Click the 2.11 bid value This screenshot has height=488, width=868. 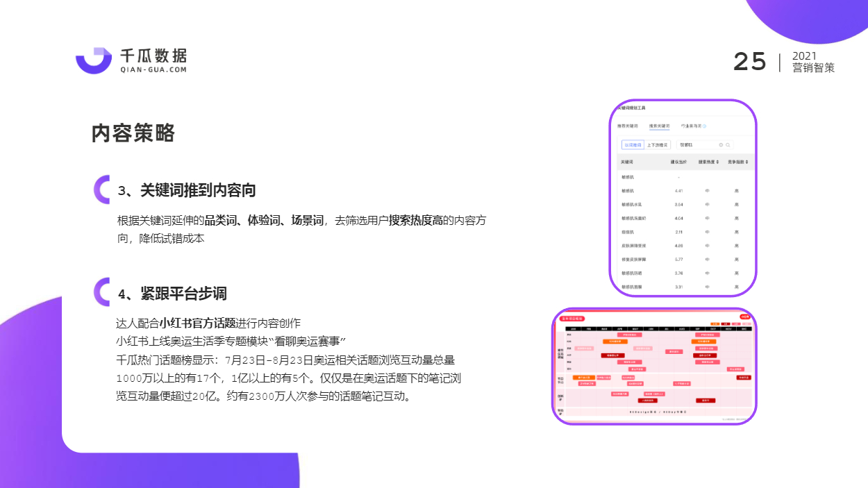[x=679, y=232]
